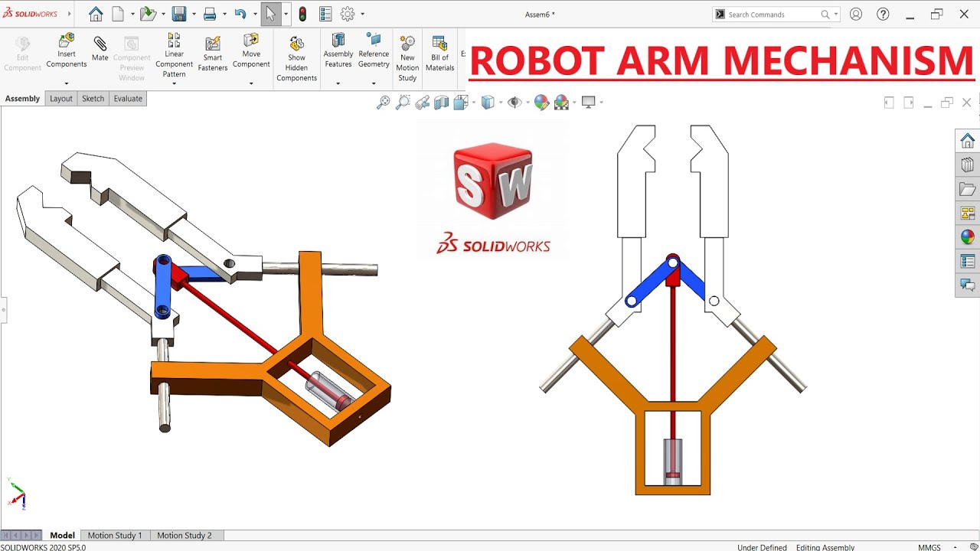Click Insert Components
Screen dimensions: 980x551
coord(67,51)
